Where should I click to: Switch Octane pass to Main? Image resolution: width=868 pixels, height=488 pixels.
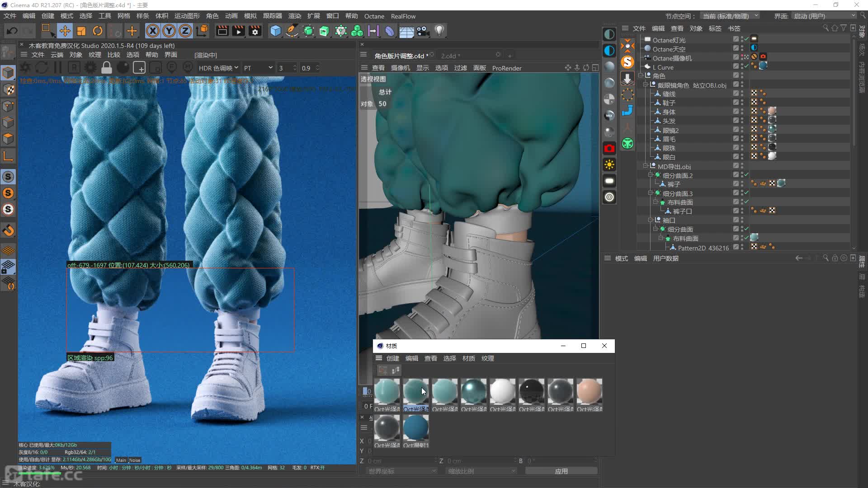point(121,460)
